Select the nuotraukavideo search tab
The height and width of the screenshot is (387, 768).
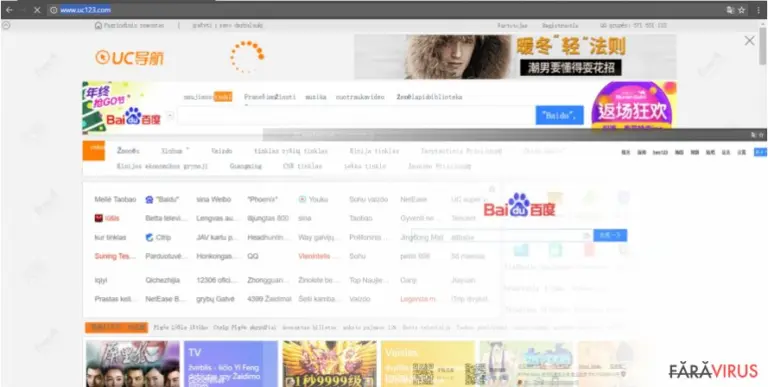click(360, 97)
